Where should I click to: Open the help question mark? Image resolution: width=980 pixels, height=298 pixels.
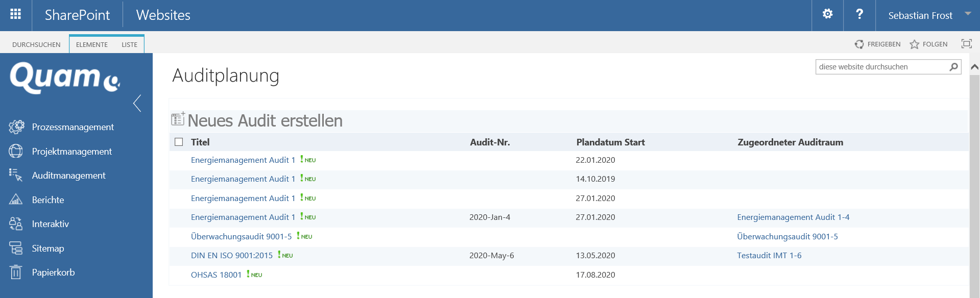(859, 14)
